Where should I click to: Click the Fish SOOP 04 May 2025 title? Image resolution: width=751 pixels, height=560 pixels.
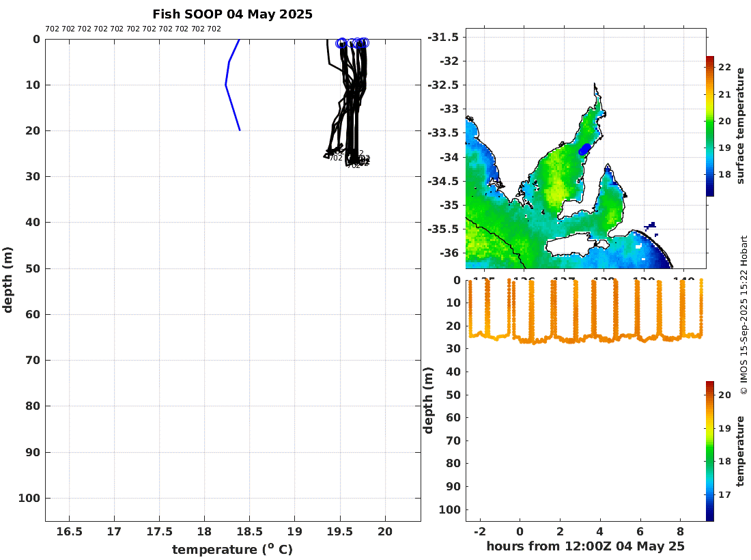coord(232,14)
